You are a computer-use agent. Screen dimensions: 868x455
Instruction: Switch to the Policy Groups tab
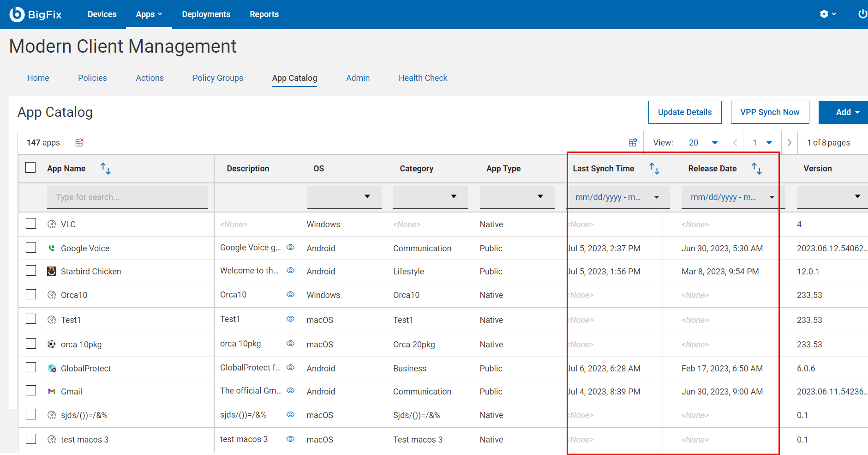tap(218, 78)
